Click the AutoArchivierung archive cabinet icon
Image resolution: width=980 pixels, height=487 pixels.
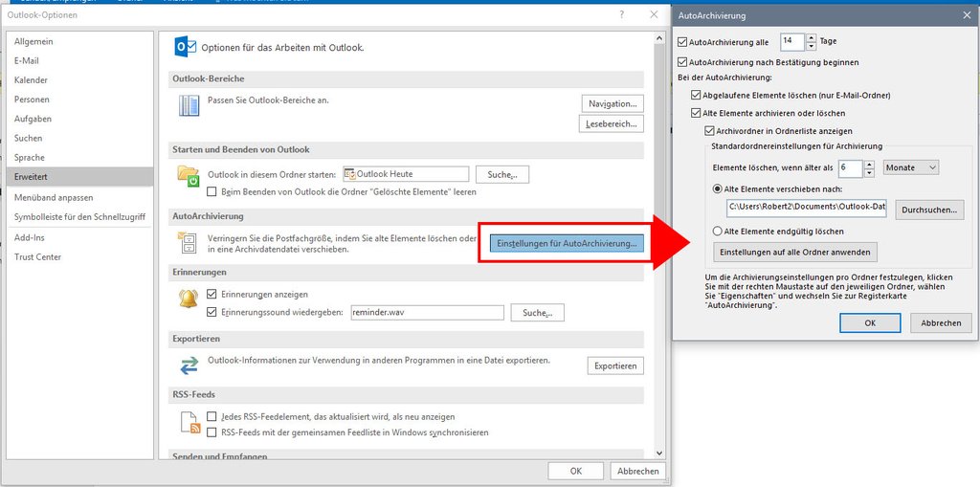(x=188, y=244)
